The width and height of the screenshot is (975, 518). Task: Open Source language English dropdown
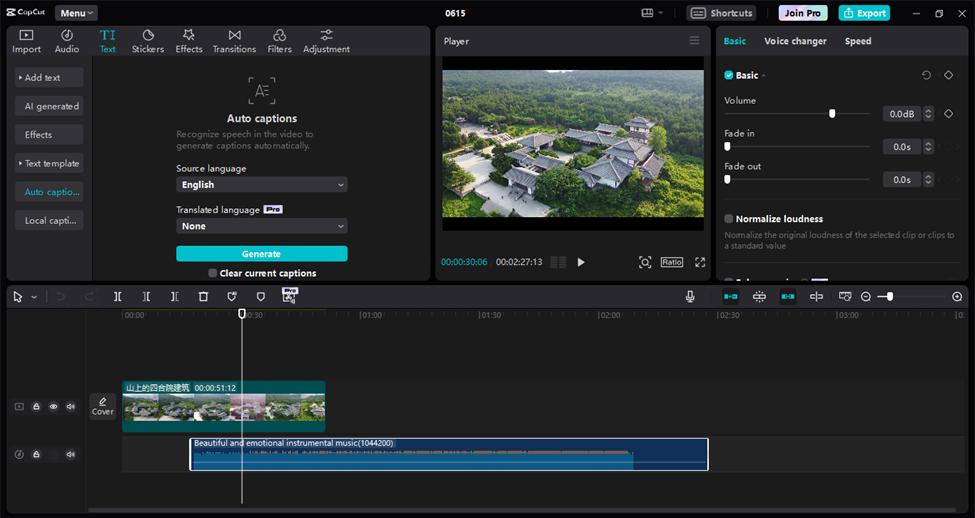click(262, 185)
